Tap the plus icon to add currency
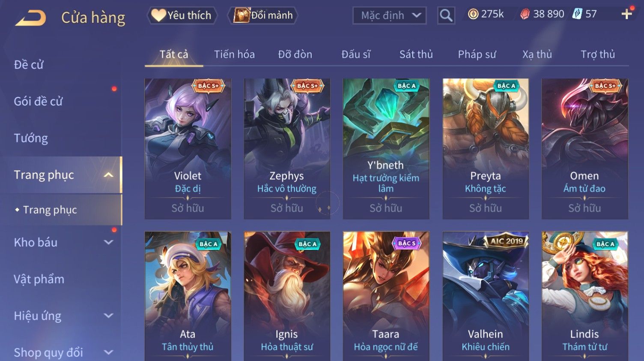Viewport: 644px width, 361px height. click(x=626, y=14)
